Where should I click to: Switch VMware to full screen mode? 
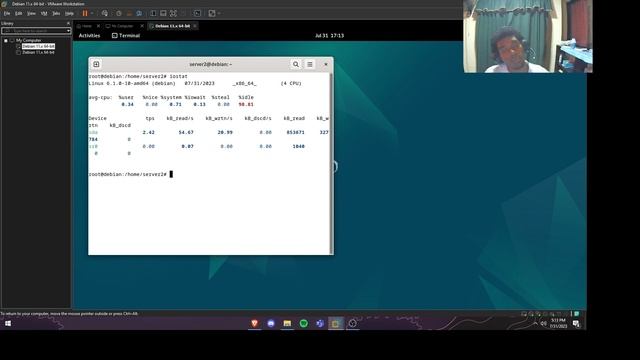click(x=173, y=13)
